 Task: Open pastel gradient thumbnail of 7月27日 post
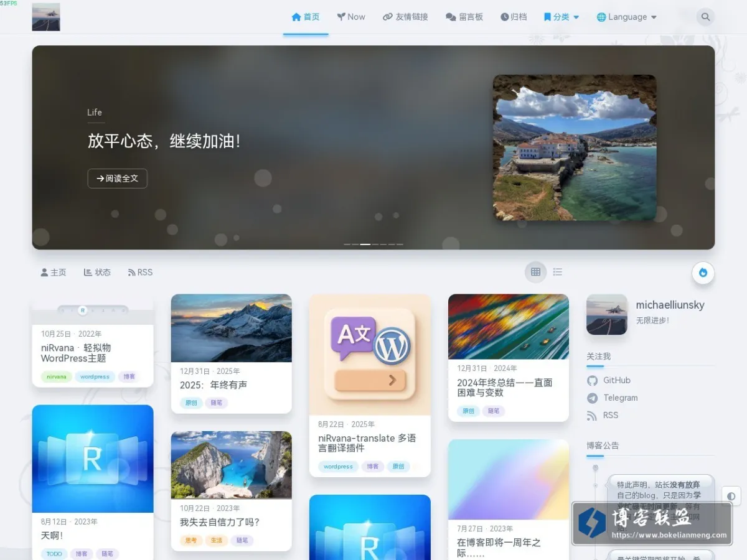tap(509, 479)
